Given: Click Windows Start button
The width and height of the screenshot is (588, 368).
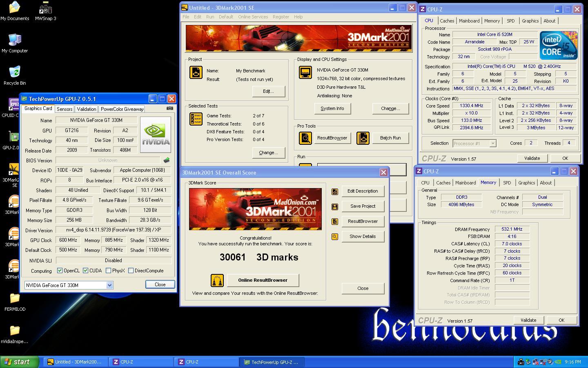Looking at the screenshot, I should coord(20,362).
